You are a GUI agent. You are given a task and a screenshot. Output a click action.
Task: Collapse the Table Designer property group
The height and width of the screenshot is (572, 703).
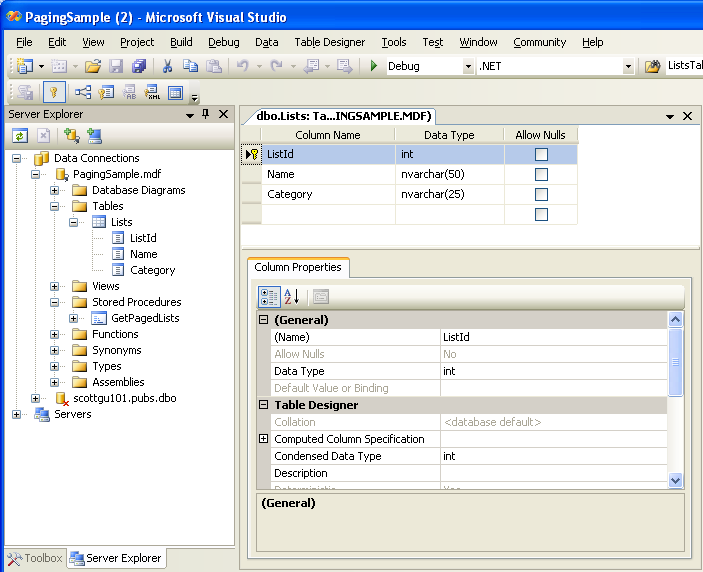pos(264,405)
